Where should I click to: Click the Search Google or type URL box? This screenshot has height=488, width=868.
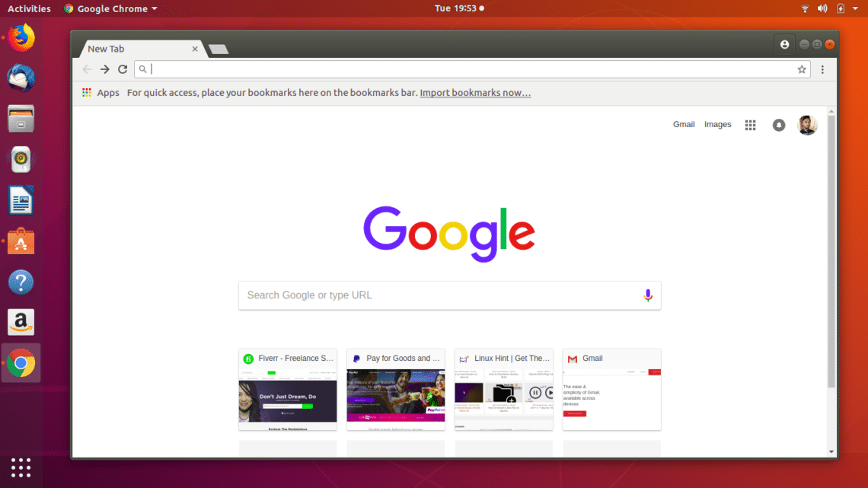(x=449, y=295)
